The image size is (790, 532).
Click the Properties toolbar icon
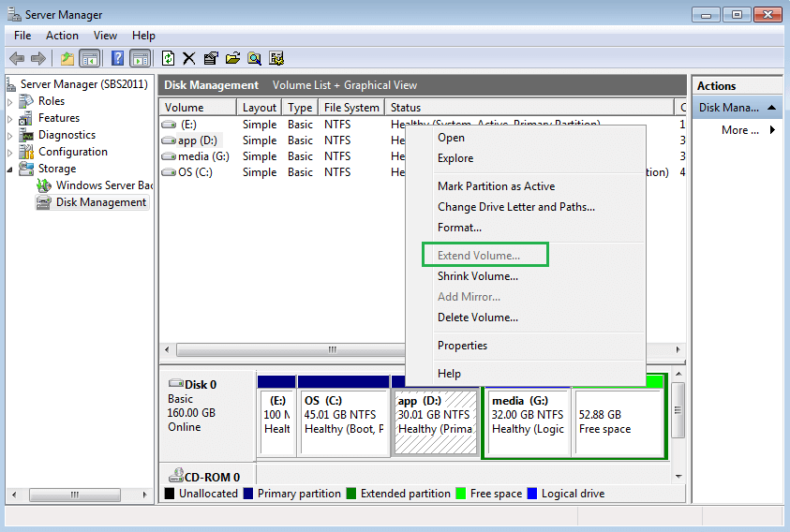(211, 58)
